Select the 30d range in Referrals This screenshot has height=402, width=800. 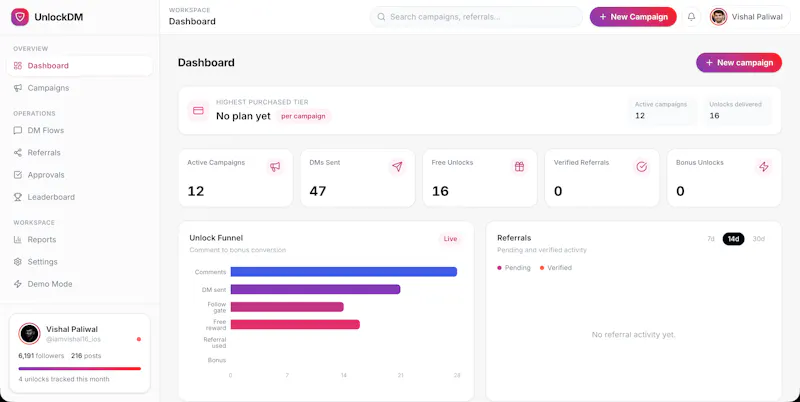759,239
